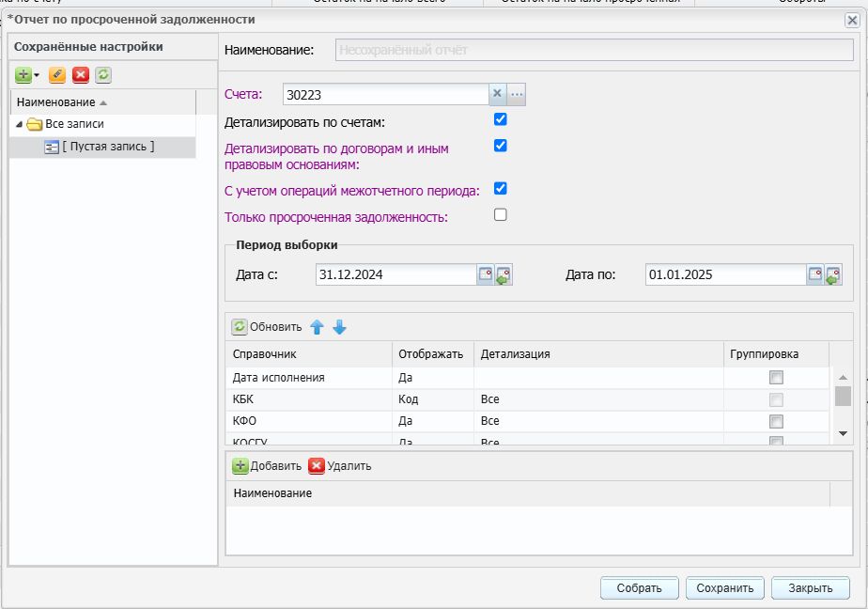Click the Отображать column header
Image resolution: width=868 pixels, height=609 pixels.
433,354
